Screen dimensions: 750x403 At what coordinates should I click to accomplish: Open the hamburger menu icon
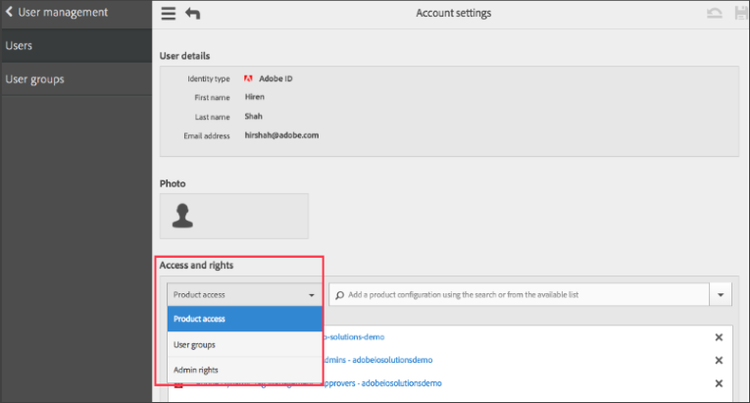(x=168, y=13)
